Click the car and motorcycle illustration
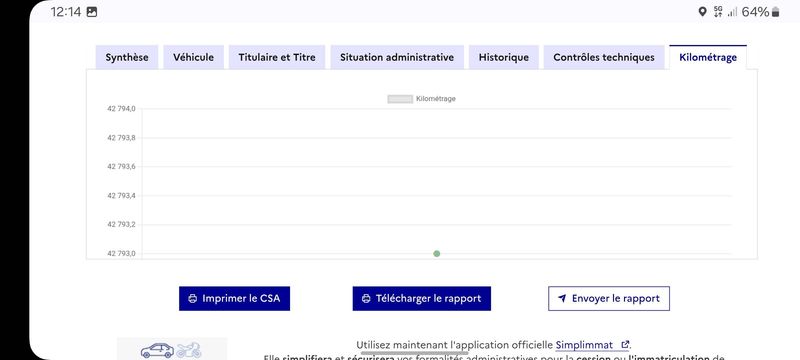Screen dimensions: 800x360 (x=172, y=349)
